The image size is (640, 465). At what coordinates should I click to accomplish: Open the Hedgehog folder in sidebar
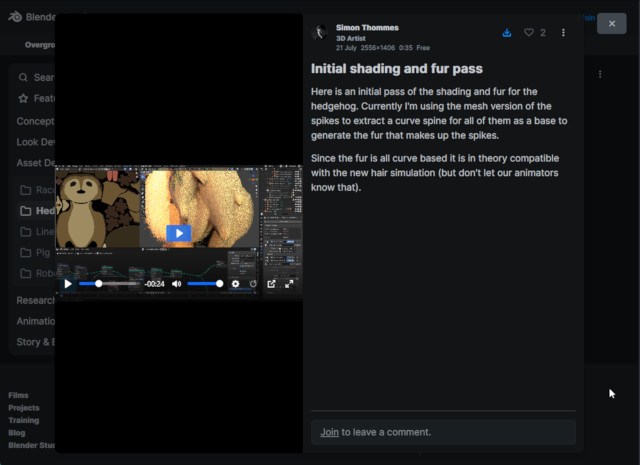(x=37, y=211)
